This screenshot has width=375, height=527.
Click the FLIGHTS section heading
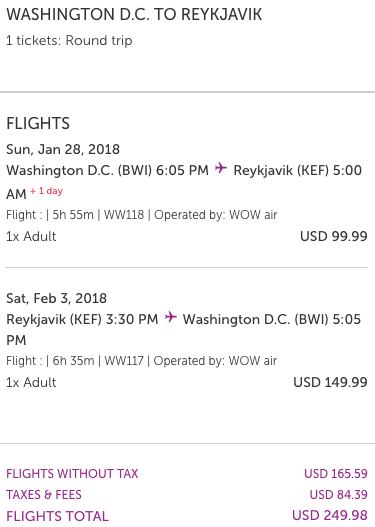pyautogui.click(x=38, y=123)
